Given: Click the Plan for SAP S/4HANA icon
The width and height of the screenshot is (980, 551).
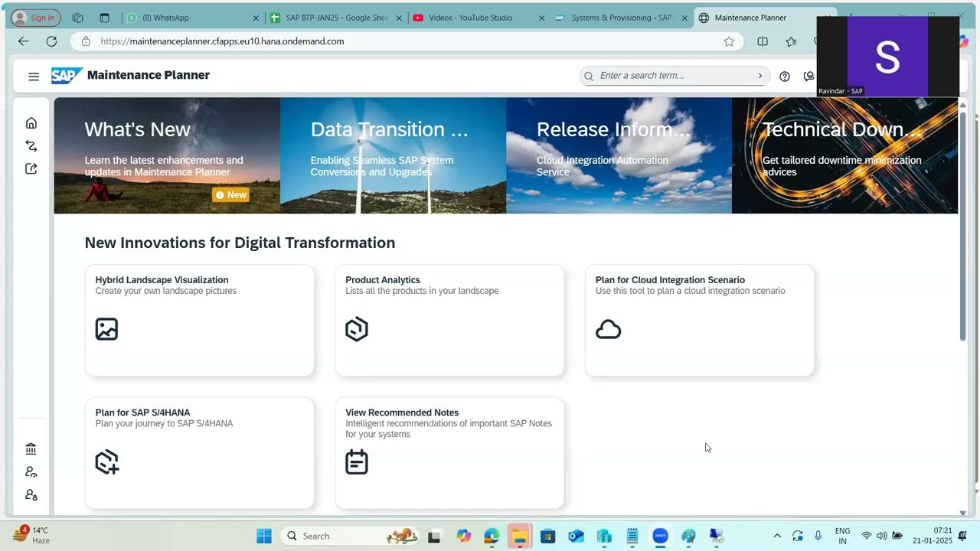Looking at the screenshot, I should [107, 462].
